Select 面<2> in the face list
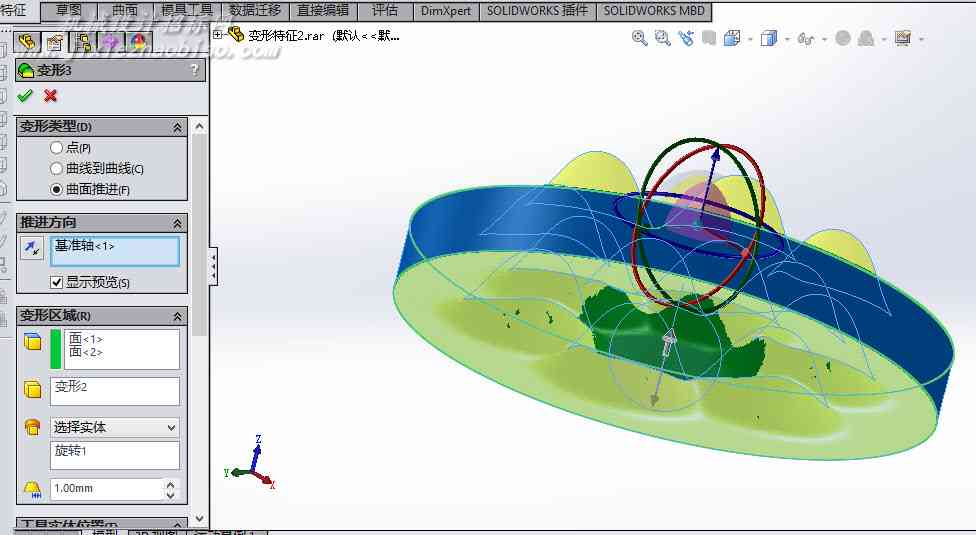This screenshot has height=535, width=976. point(86,352)
